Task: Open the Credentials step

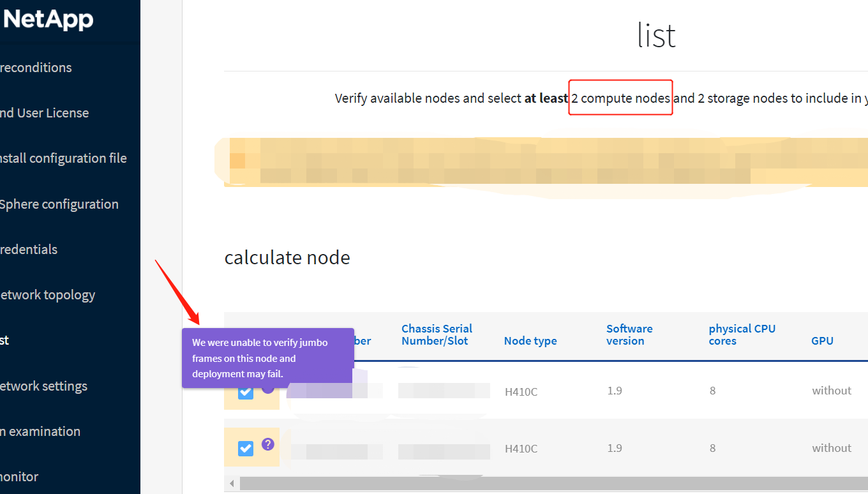Action: 29,250
